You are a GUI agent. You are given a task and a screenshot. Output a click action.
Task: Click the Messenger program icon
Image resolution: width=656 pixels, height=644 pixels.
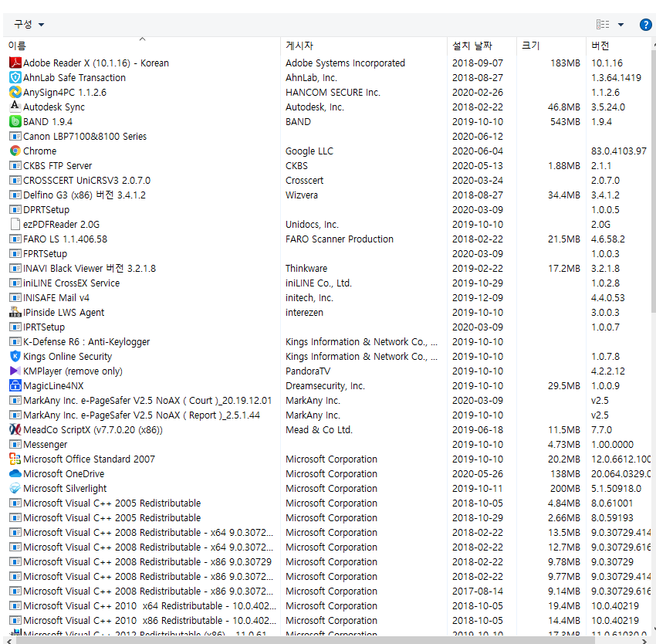(x=15, y=444)
